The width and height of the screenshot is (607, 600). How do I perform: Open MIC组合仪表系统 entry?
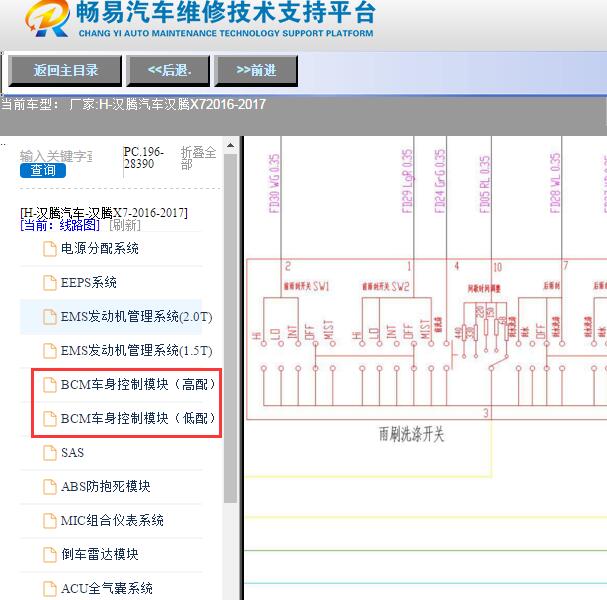[112, 521]
